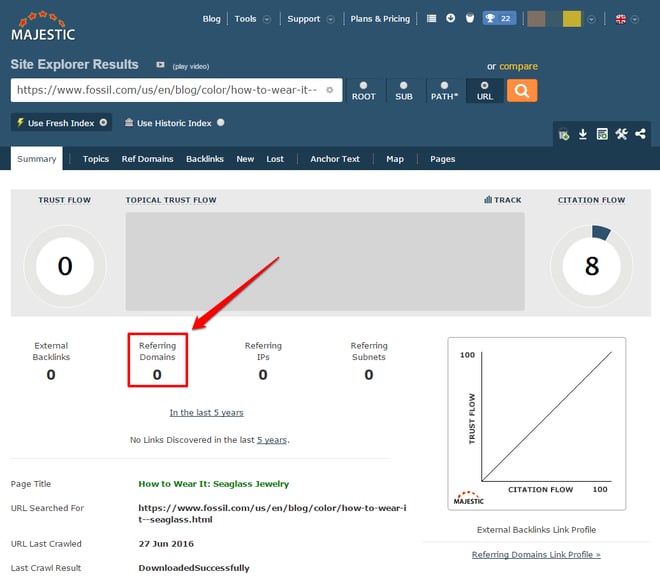This screenshot has height=576, width=660.
Task: Select the SUB radio option
Action: point(403,85)
